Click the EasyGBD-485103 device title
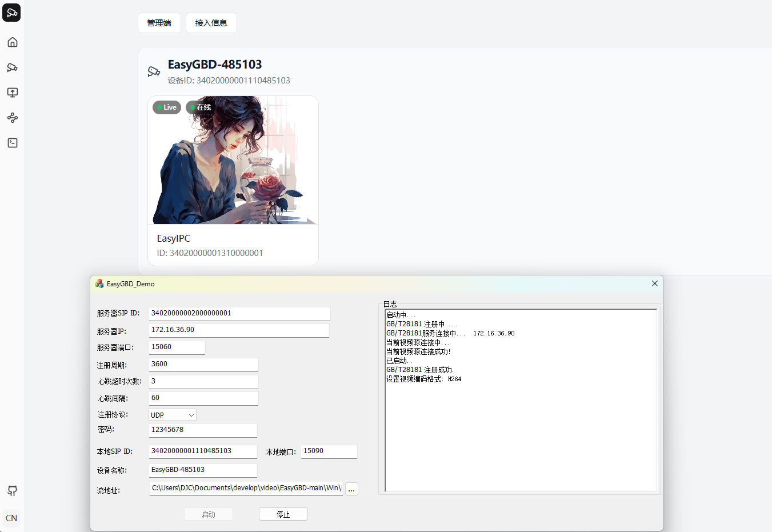This screenshot has height=532, width=772. pyautogui.click(x=215, y=65)
